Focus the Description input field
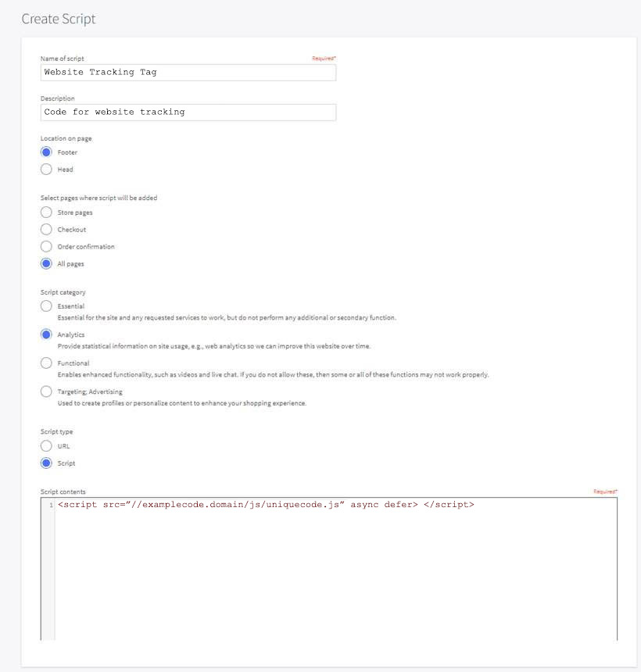This screenshot has height=672, width=641. (x=188, y=113)
